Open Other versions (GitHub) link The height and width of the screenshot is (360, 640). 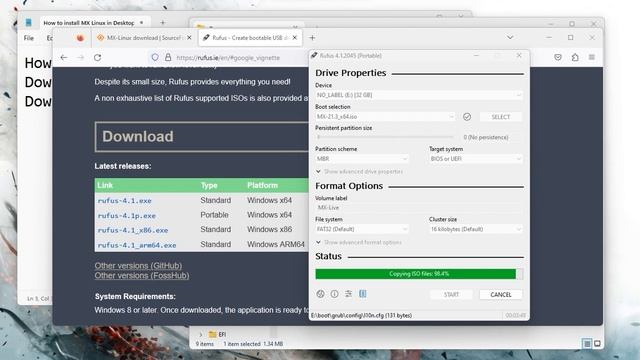click(138, 266)
